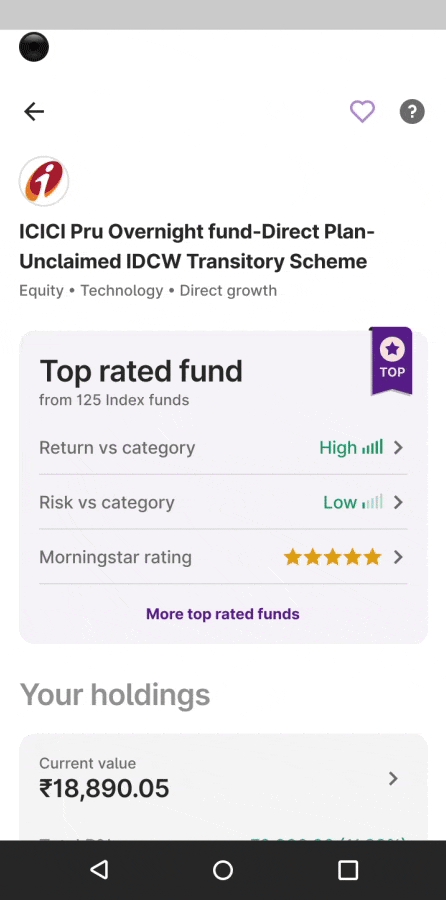The image size is (446, 900).
Task: Open Current value holdings chevron
Action: tap(393, 778)
